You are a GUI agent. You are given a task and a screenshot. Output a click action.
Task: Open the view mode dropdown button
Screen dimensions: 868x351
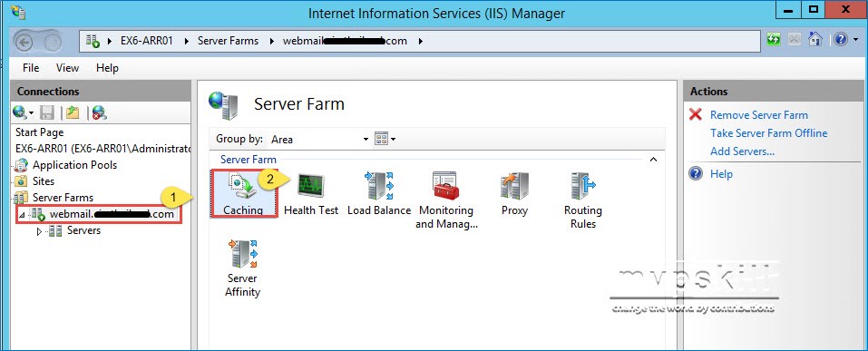(385, 139)
